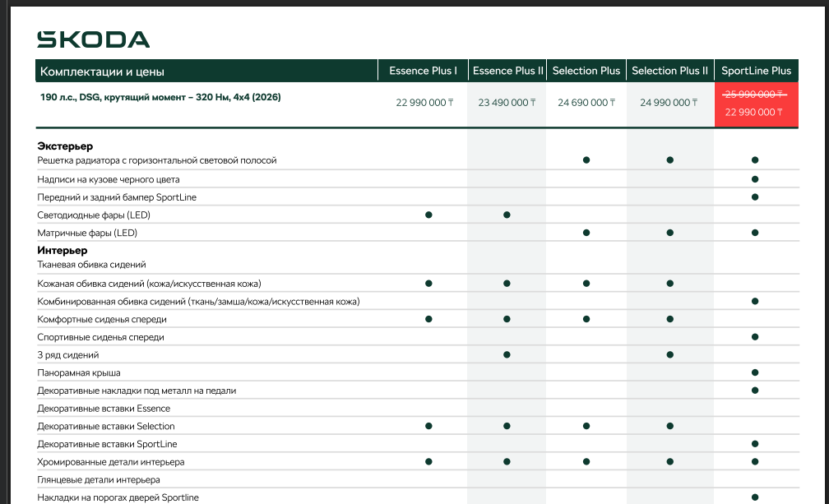
Task: Click Essence Plus I dot for Кожаная обивка
Action: coord(428,284)
